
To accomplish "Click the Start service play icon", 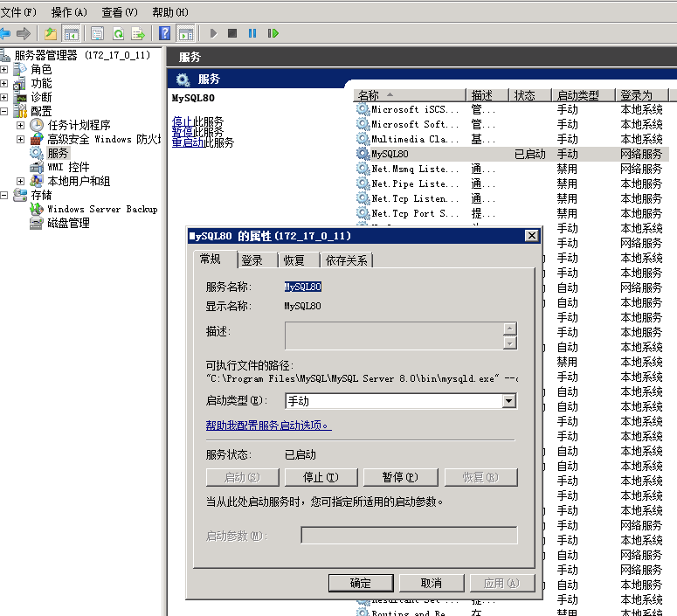I will point(213,33).
